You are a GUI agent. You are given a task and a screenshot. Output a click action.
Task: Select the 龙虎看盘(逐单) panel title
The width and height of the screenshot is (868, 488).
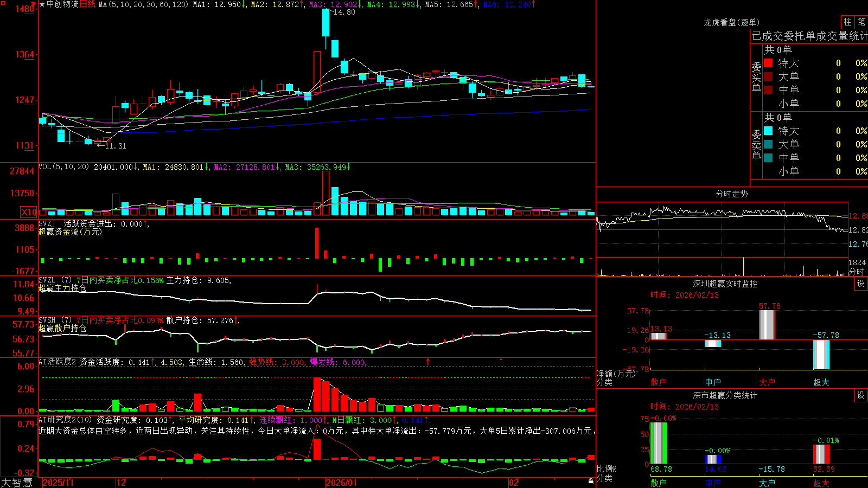732,22
